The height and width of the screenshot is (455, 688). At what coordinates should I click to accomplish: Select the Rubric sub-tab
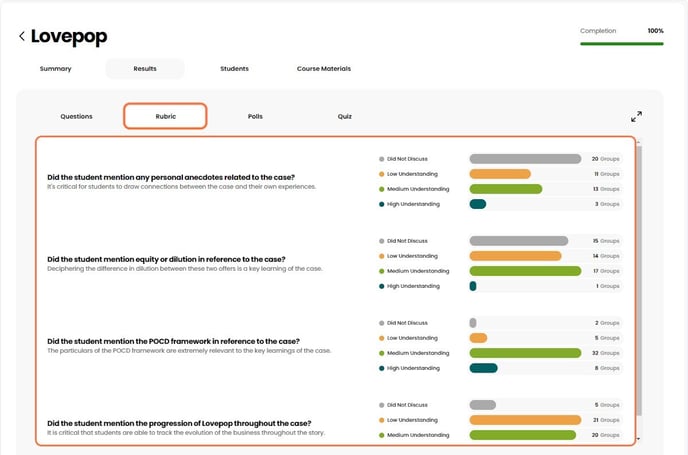(x=165, y=116)
